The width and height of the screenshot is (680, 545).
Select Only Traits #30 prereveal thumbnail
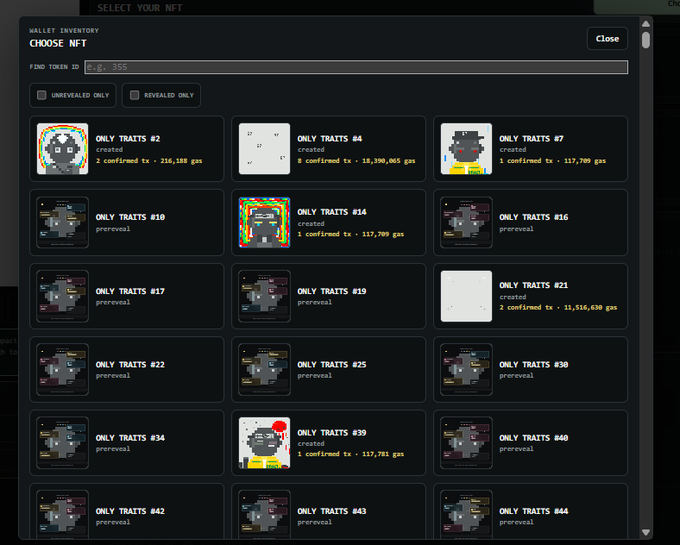(x=466, y=369)
